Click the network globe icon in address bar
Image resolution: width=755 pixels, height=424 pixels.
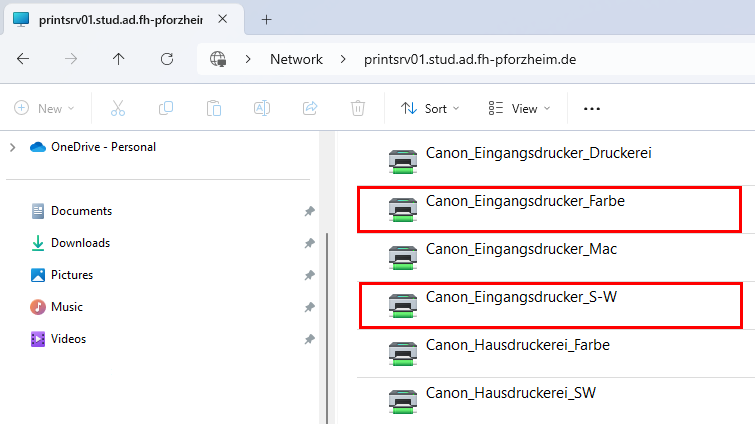click(x=218, y=59)
